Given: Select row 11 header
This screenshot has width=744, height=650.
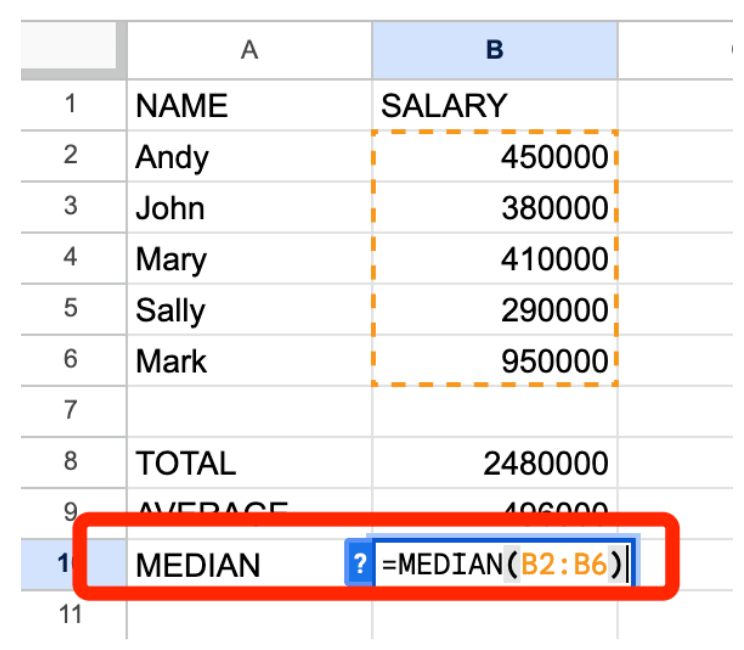Looking at the screenshot, I should (x=71, y=614).
